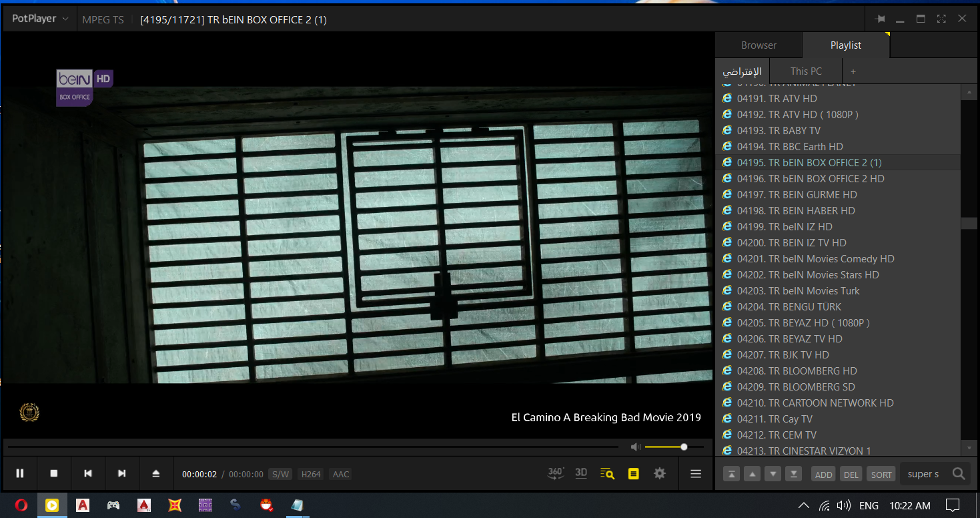
Task: Select 04208. TR BLOOMBERG HD
Action: pyautogui.click(x=838, y=370)
